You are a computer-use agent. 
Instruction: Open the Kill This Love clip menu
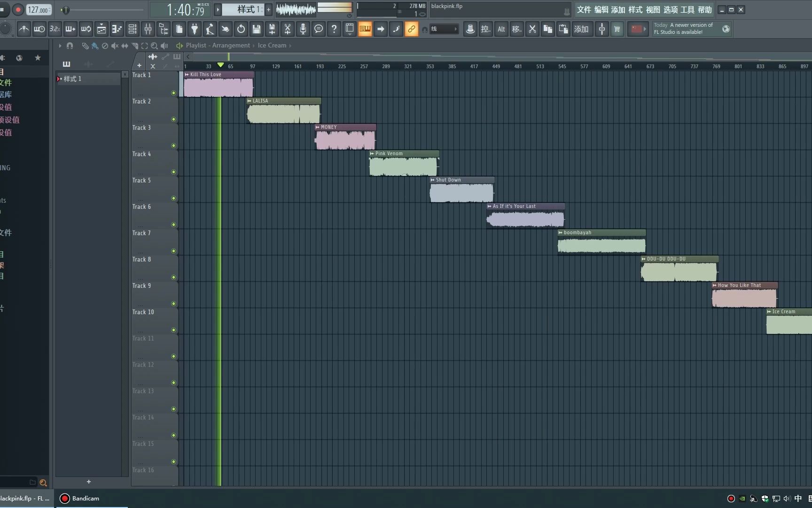(187, 74)
